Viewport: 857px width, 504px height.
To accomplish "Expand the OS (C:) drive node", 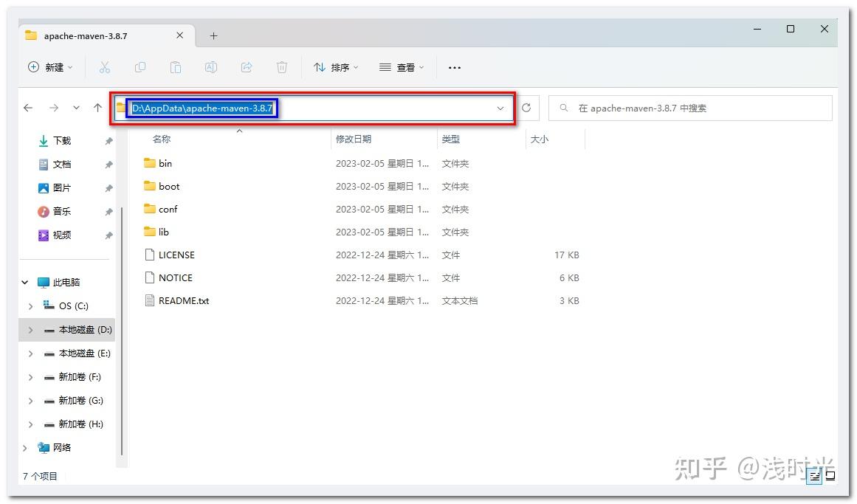I will click(x=30, y=306).
